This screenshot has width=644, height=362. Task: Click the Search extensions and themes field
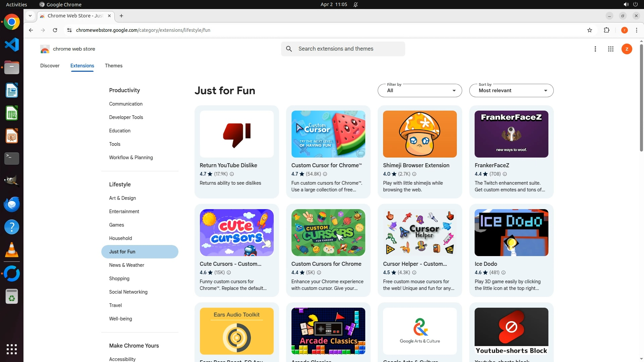(x=349, y=49)
